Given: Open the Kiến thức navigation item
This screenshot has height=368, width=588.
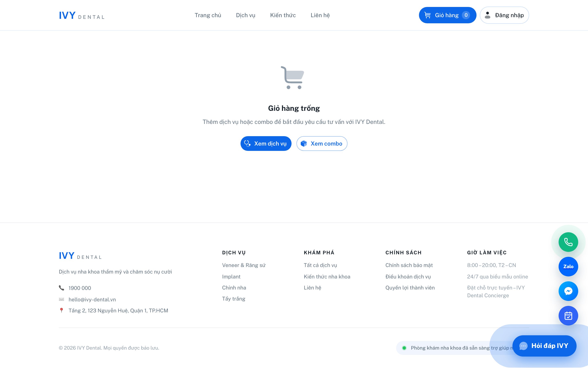Looking at the screenshot, I should pyautogui.click(x=283, y=15).
